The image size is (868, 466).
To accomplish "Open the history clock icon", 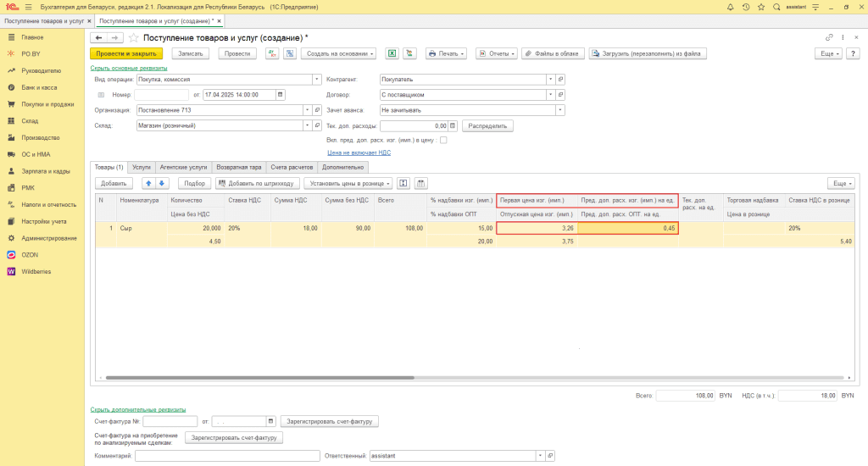I will (745, 7).
